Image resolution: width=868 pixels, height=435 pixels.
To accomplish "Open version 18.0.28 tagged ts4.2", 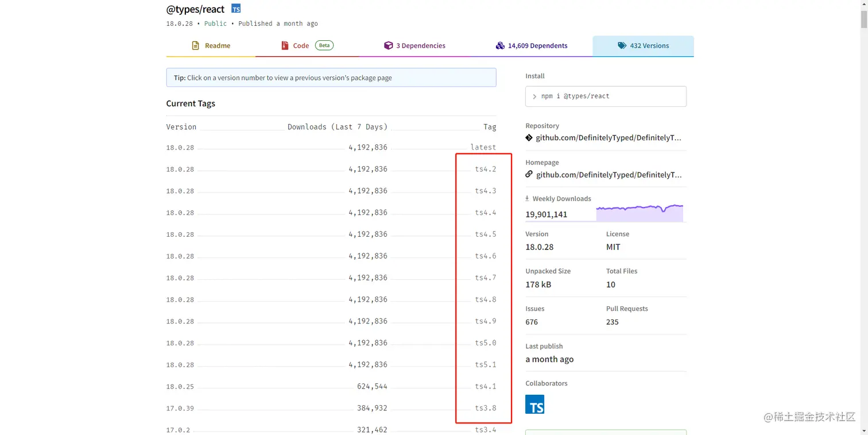I will point(180,170).
